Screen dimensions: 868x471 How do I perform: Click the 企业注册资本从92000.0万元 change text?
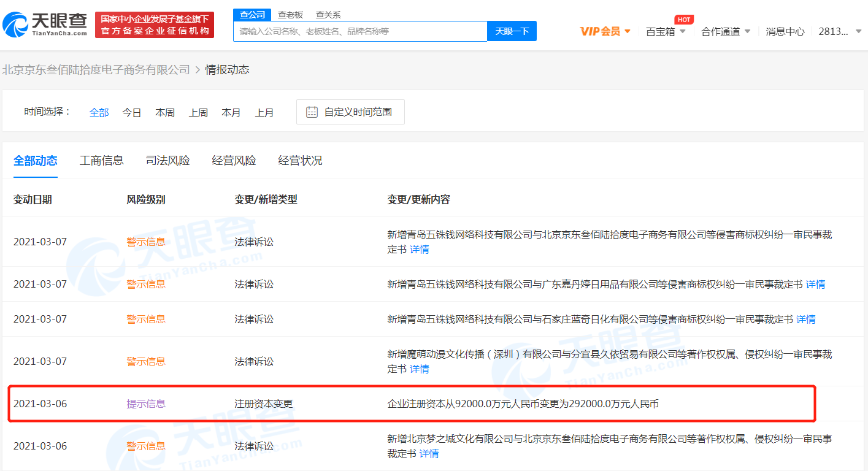point(523,404)
